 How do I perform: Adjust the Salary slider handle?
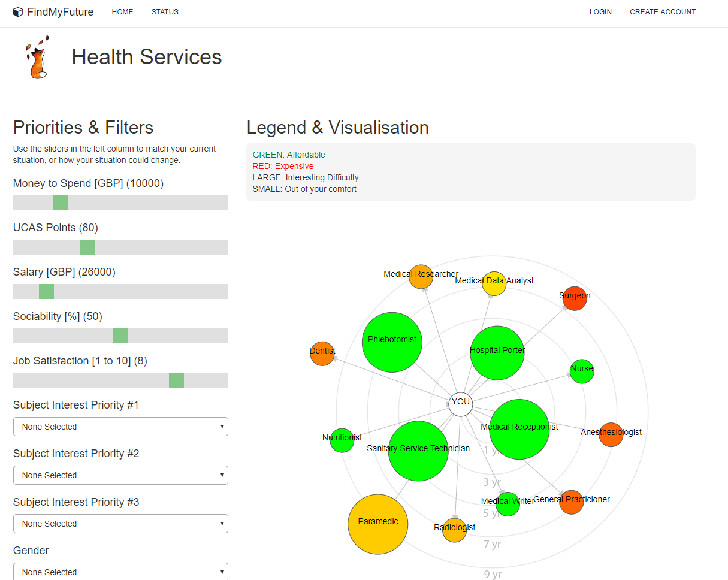click(x=46, y=291)
